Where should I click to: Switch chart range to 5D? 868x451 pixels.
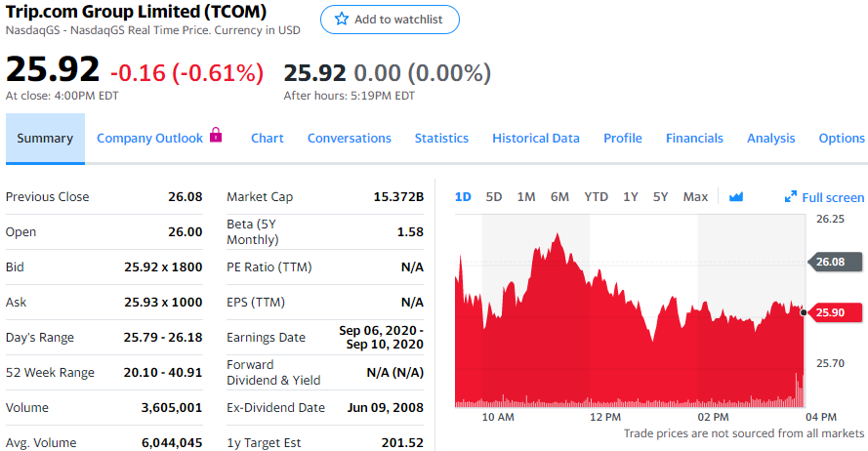pos(494,197)
